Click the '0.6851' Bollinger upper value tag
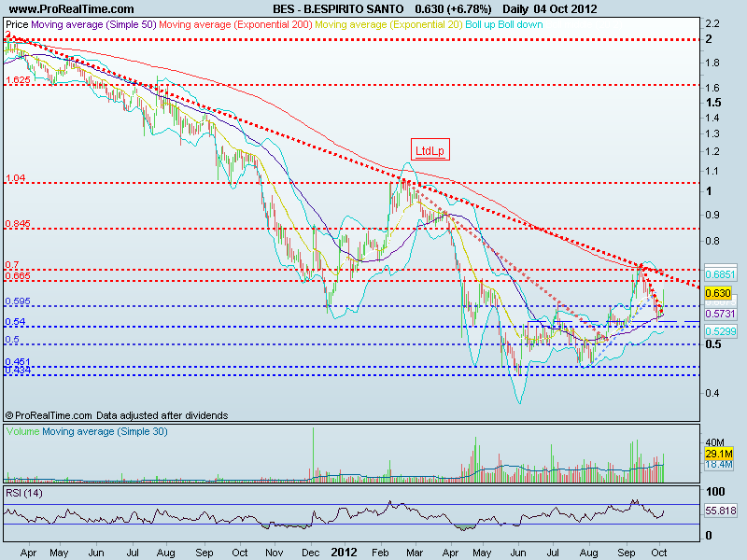747x560 pixels. pos(720,274)
